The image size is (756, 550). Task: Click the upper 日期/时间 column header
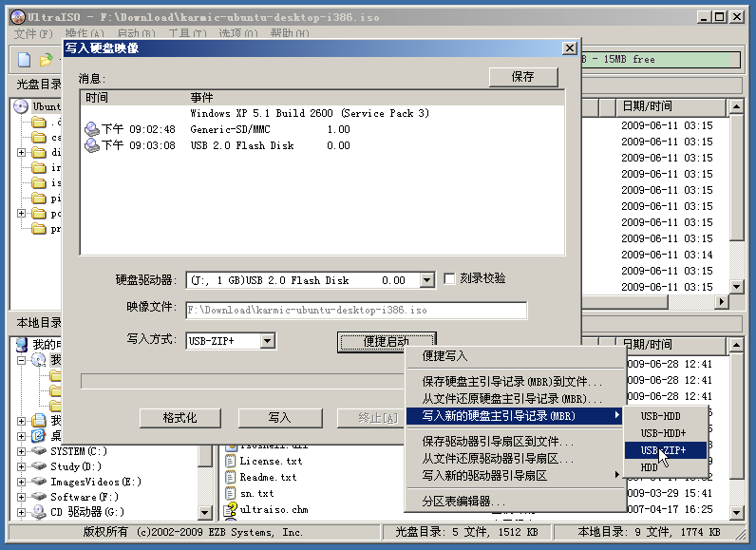tap(671, 106)
